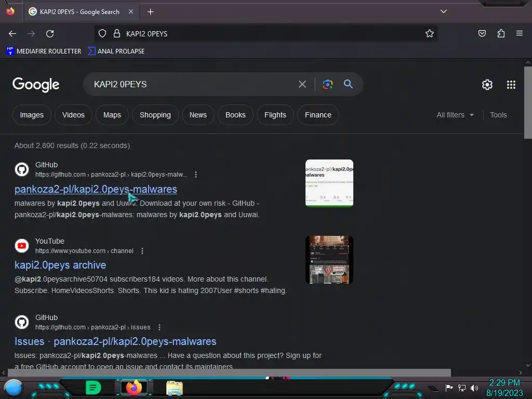Open a new tab with the plus icon
This screenshot has height=399, width=532.
(x=150, y=12)
